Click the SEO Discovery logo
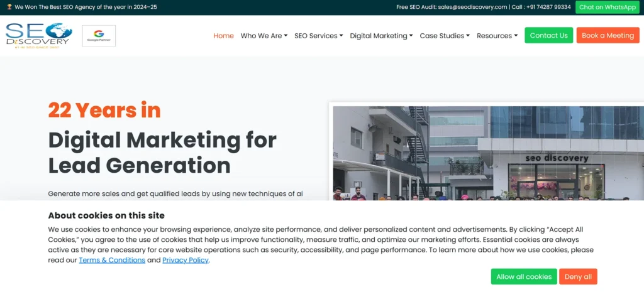Viewport: 644px width, 292px height. tap(39, 36)
